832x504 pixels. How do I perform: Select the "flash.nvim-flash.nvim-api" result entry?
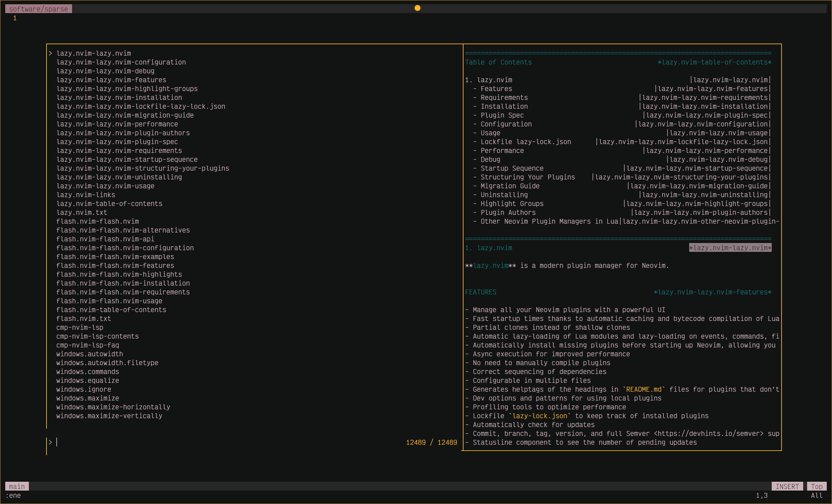pyautogui.click(x=105, y=239)
